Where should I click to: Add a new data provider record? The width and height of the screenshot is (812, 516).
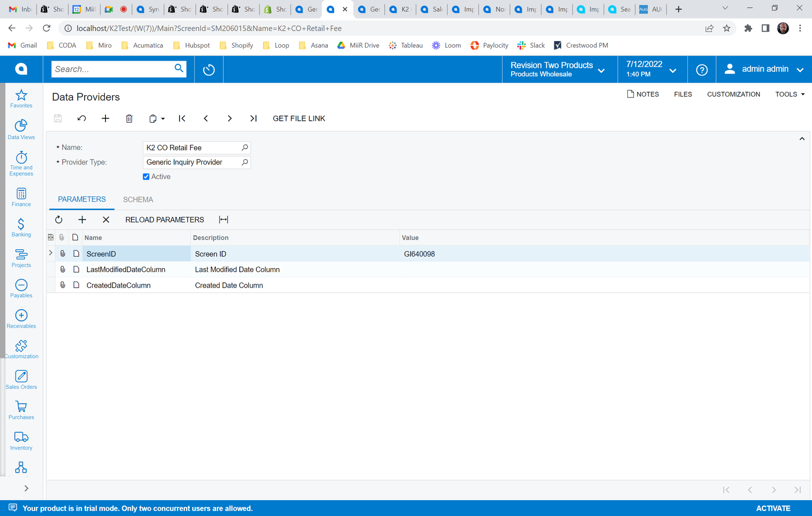pyautogui.click(x=105, y=118)
